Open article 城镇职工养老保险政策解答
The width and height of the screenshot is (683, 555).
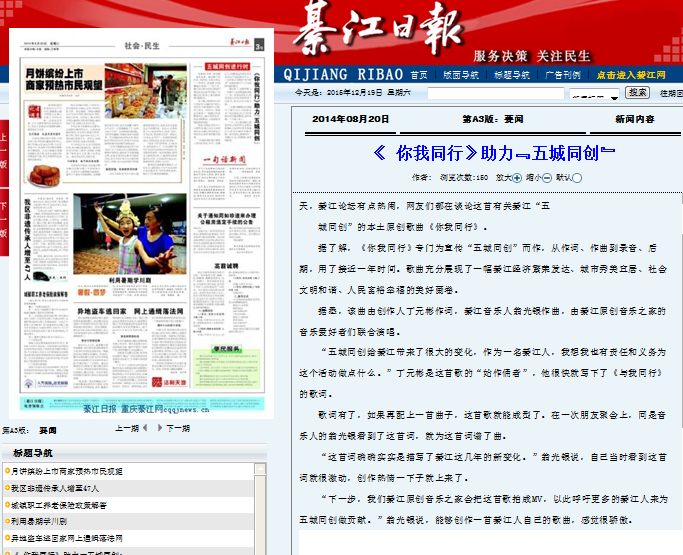(x=59, y=505)
